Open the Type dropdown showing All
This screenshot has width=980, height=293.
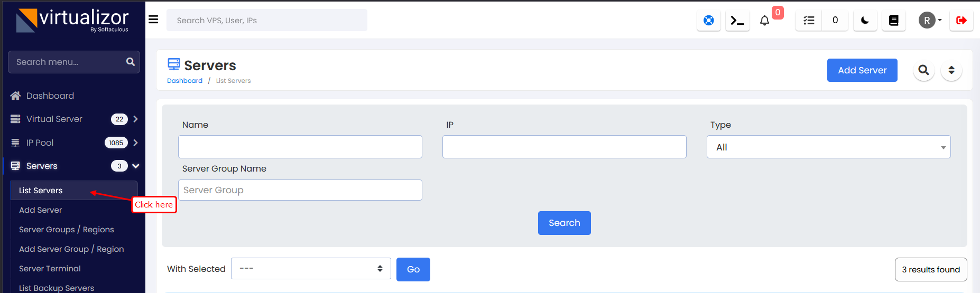click(x=828, y=147)
